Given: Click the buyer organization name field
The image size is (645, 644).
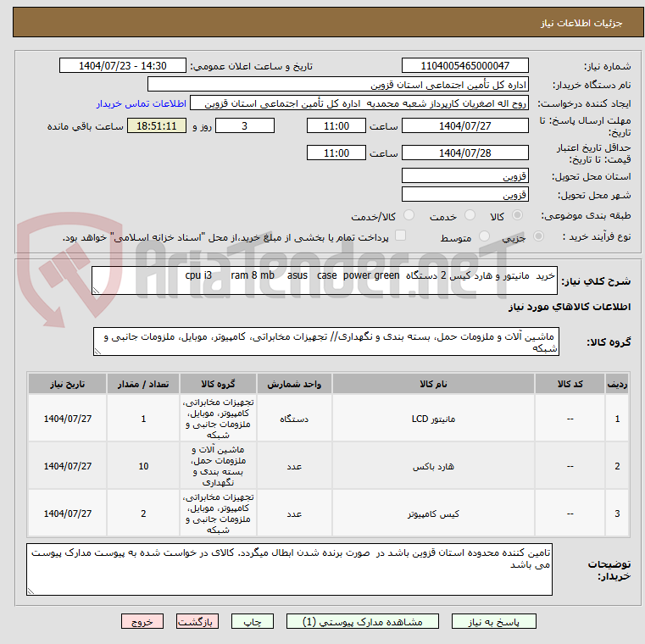Looking at the screenshot, I should (337, 85).
